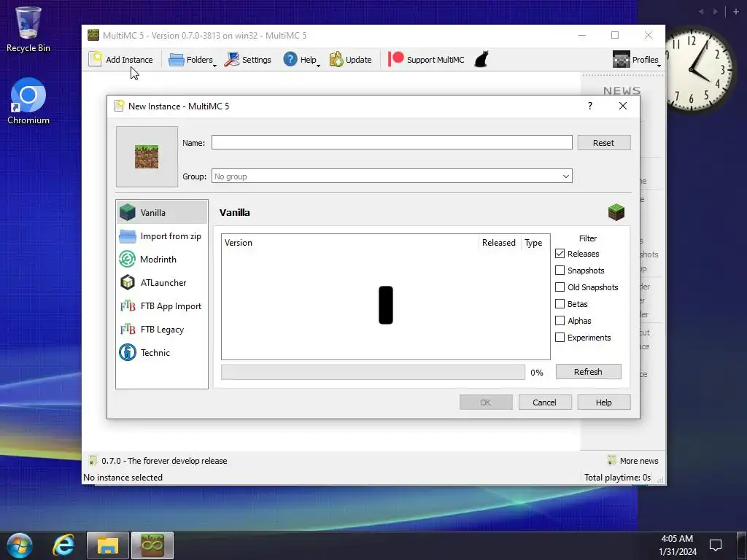
Task: Click the Type column header
Action: pos(535,242)
